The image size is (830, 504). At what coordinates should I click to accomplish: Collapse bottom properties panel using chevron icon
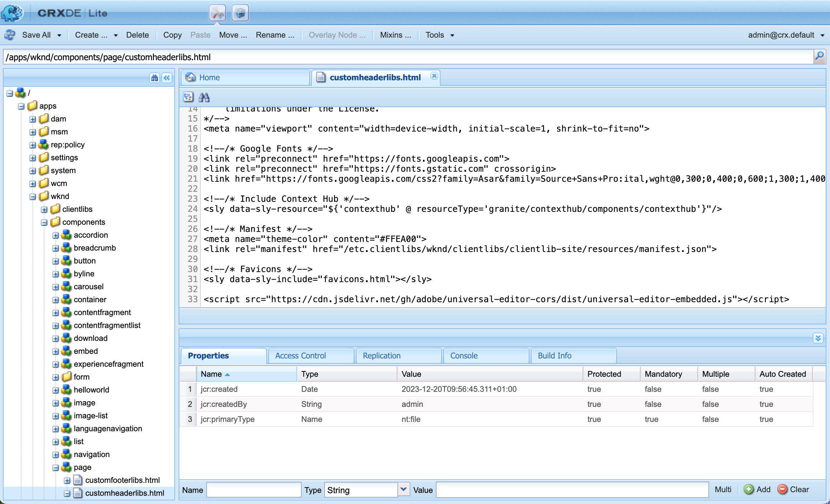(818, 338)
